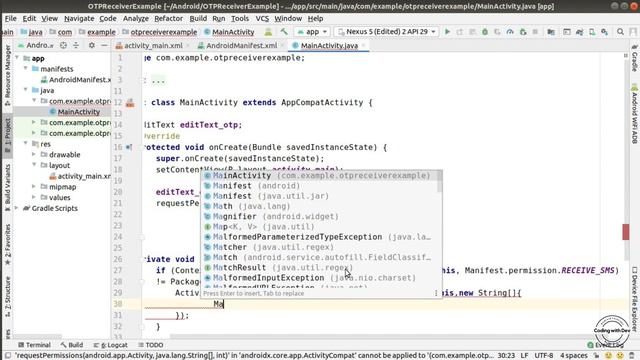Click the red error stripe marker

point(626,232)
